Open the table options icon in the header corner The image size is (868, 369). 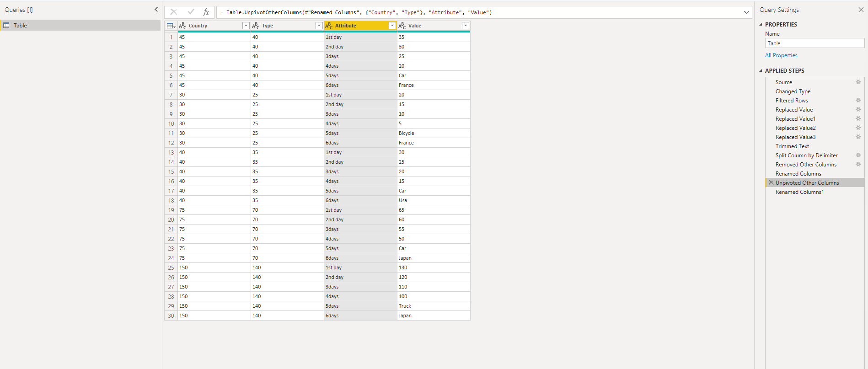pos(171,26)
